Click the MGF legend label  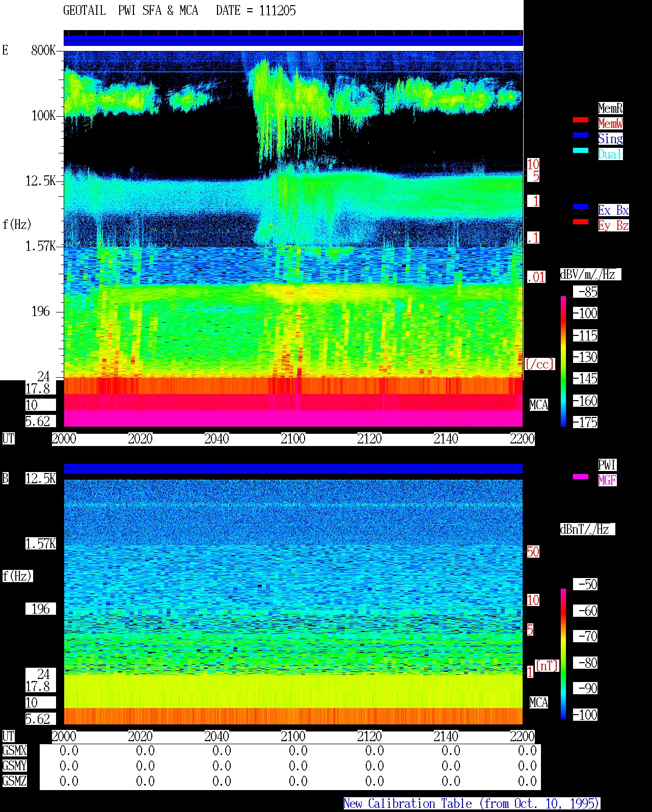(x=607, y=480)
